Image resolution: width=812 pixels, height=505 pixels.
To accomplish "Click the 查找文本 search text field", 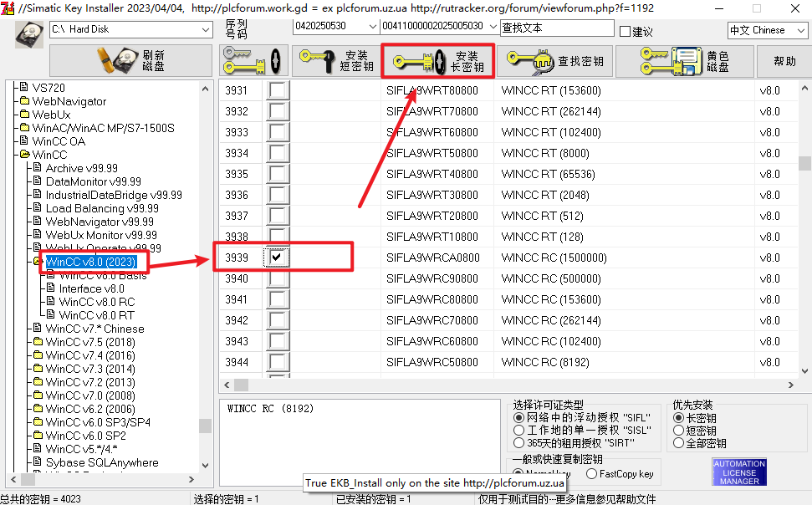I will (x=555, y=28).
